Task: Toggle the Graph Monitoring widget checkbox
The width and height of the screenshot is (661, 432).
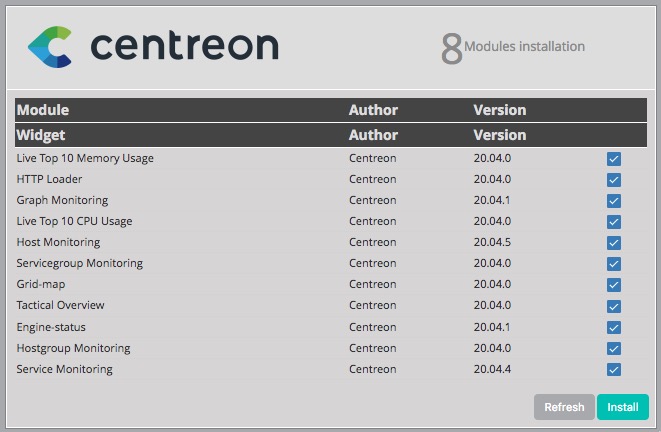Action: coord(614,201)
